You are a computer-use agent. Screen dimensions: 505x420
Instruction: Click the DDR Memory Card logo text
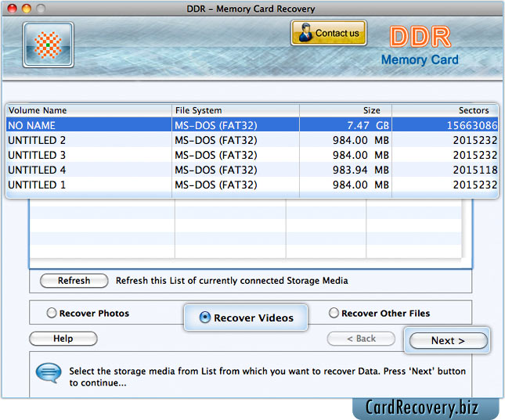pos(420,46)
